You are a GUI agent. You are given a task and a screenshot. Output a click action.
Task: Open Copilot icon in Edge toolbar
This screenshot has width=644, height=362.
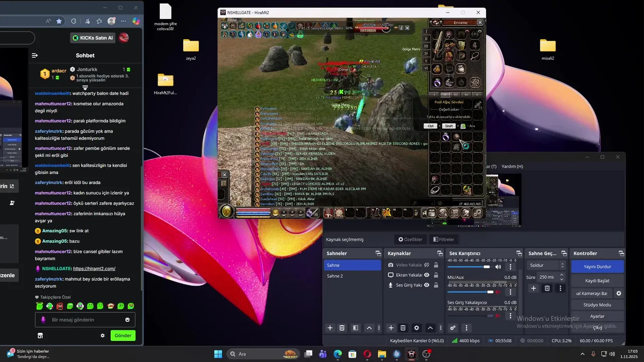click(136, 21)
